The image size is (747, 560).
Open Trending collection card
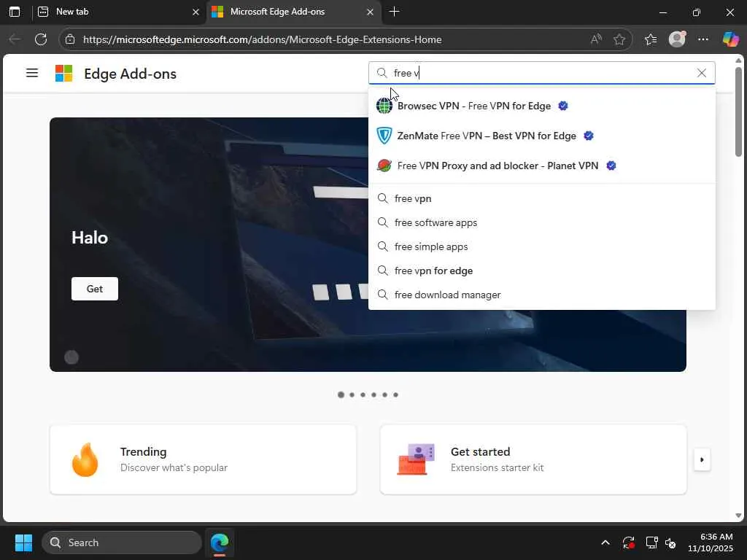click(x=203, y=459)
